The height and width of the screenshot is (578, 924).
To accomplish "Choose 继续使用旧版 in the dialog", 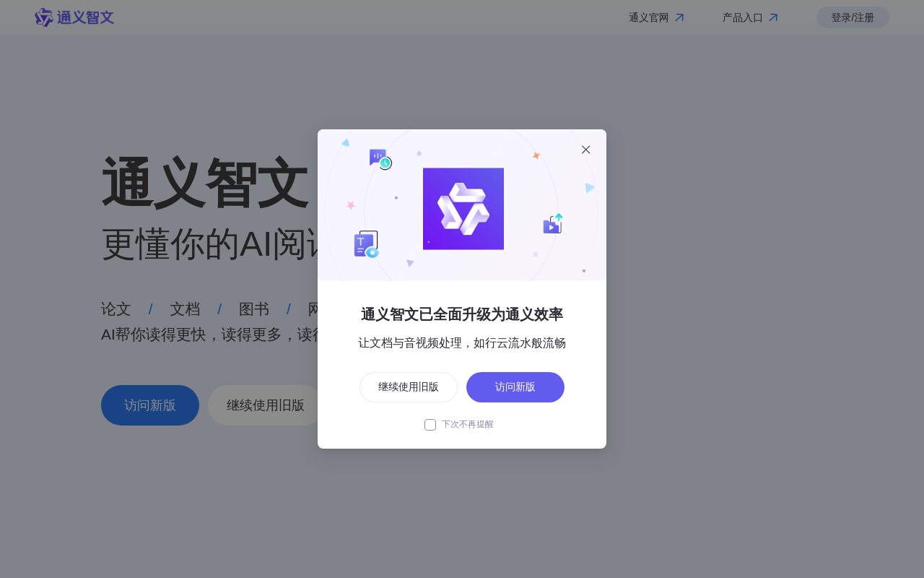I will click(x=409, y=387).
